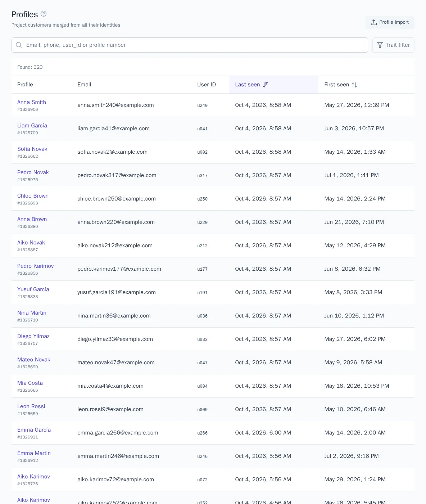The image size is (426, 504).
Task: Open Mateo Novak's profile
Action: pyautogui.click(x=34, y=360)
